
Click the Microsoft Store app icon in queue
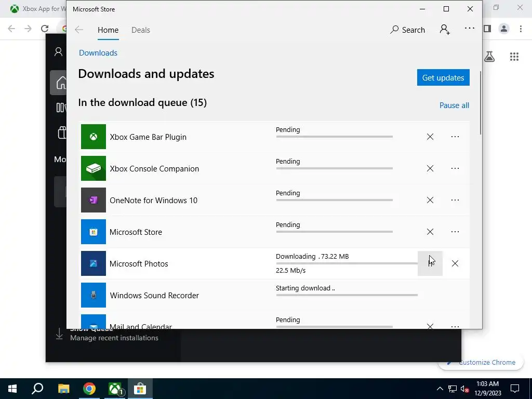94,232
